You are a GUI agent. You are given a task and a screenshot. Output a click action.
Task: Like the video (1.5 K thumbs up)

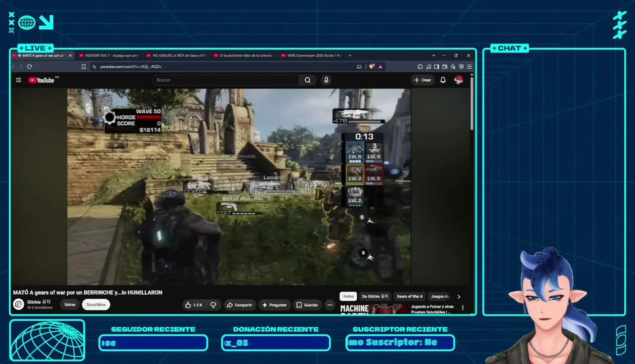[194, 305]
